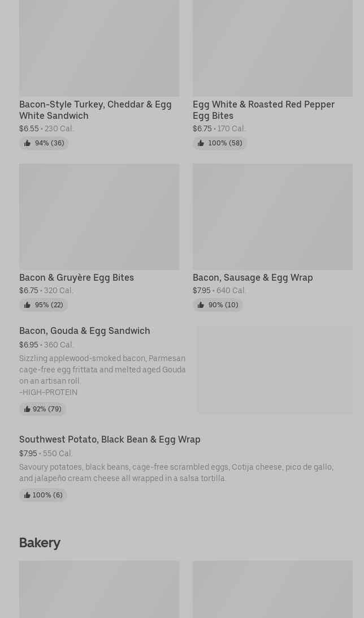Select Southwest Potato, Black Bean & Egg Wrap
Screen dimensions: 364x618
click(110, 439)
